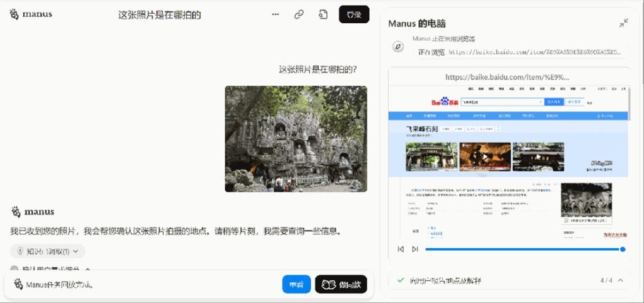Copy the share link via chain icon
Image resolution: width=644 pixels, height=303 pixels.
click(x=299, y=14)
